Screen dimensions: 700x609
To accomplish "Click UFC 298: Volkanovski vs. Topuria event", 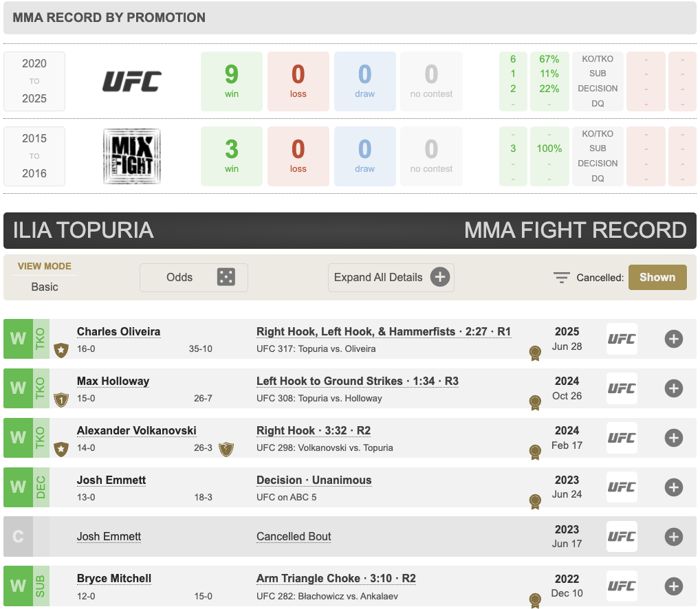I will click(325, 448).
